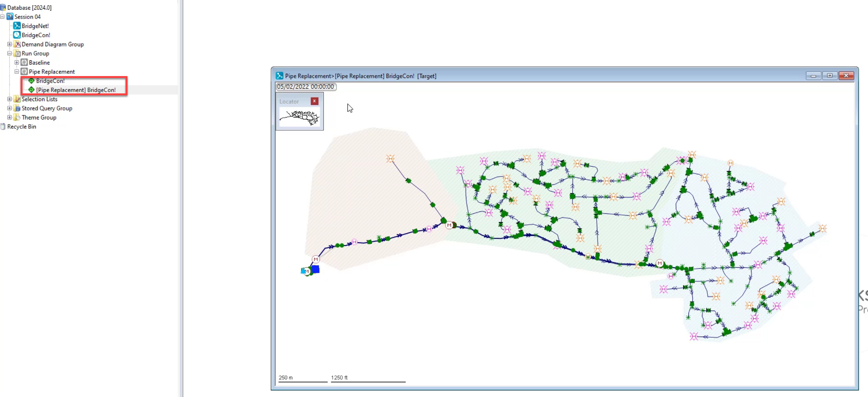Screen dimensions: 868x397
Task: Click the BridgeCon! network icon in tree
Action: tap(31, 81)
